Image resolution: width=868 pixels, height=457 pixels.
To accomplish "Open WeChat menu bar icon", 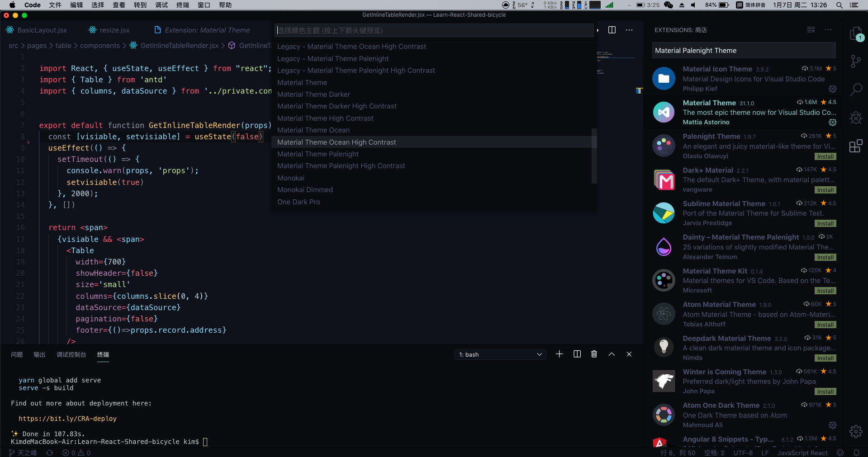I will [669, 5].
